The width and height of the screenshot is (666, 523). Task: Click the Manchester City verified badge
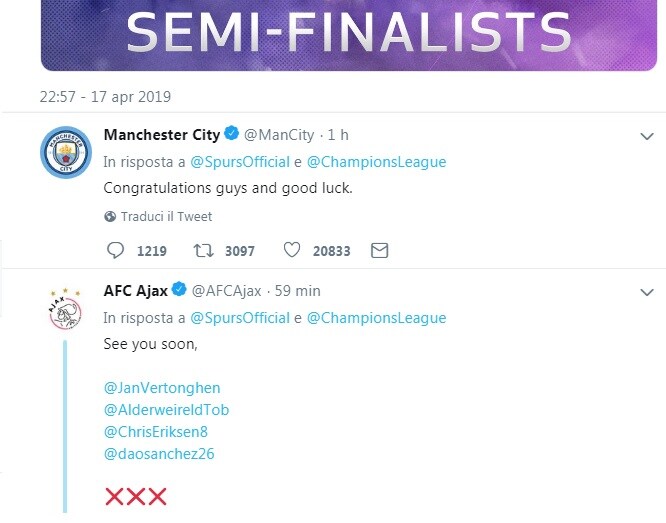pyautogui.click(x=231, y=133)
